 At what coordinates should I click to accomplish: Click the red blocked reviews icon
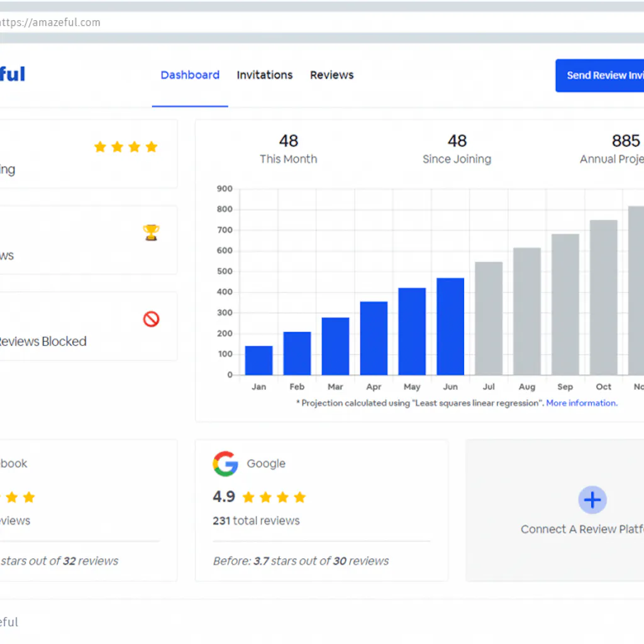tap(151, 319)
